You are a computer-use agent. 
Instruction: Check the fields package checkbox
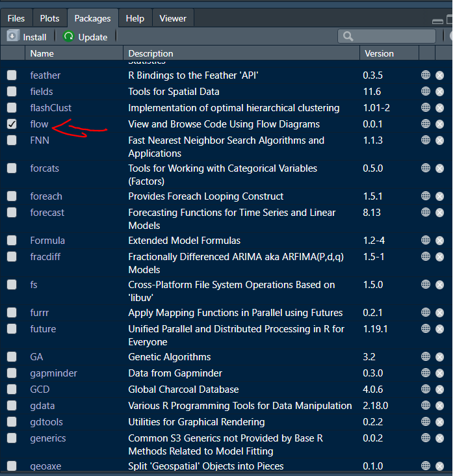coord(12,92)
